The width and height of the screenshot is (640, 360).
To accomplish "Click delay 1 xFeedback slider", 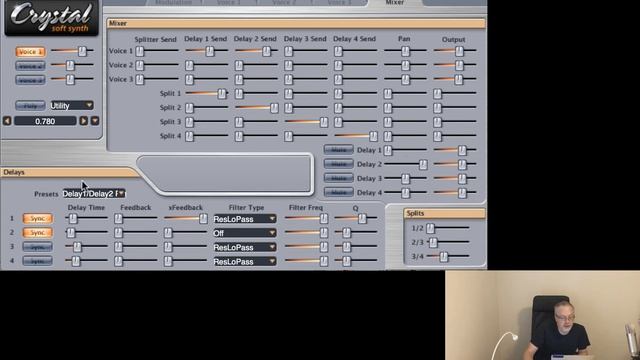I will (x=186, y=218).
